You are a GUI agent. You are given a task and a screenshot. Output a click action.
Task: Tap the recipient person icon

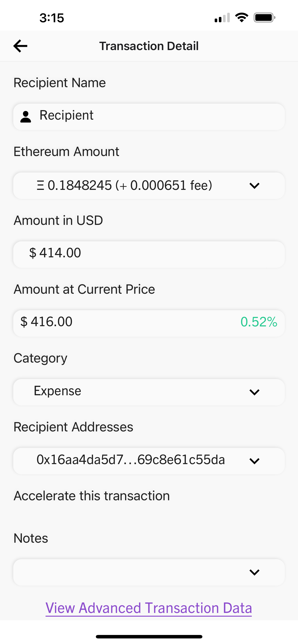(x=26, y=117)
